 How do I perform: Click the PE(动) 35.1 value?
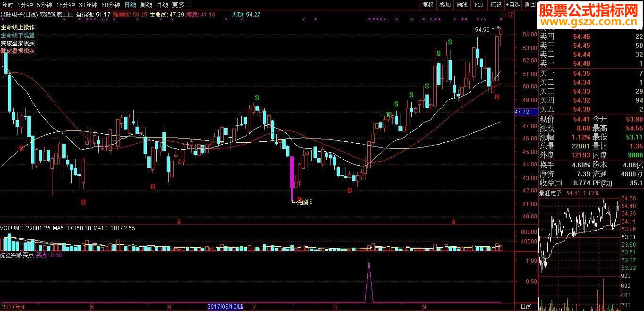pyautogui.click(x=618, y=183)
